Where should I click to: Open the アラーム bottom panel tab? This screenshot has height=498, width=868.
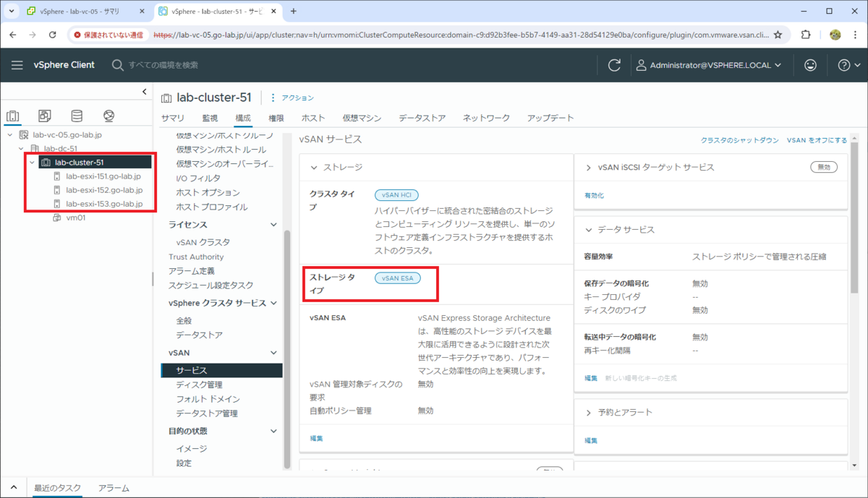point(114,488)
